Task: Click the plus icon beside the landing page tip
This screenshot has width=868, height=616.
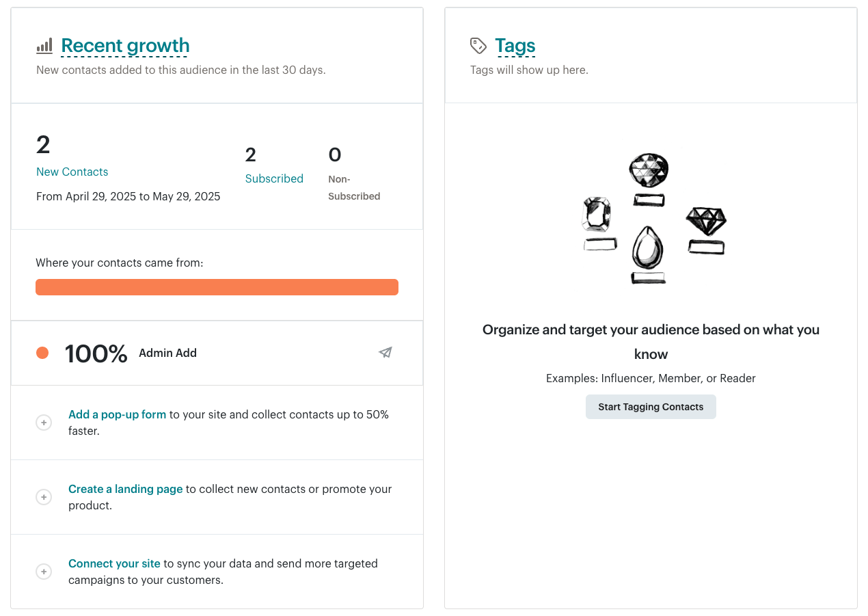Action: click(x=44, y=497)
